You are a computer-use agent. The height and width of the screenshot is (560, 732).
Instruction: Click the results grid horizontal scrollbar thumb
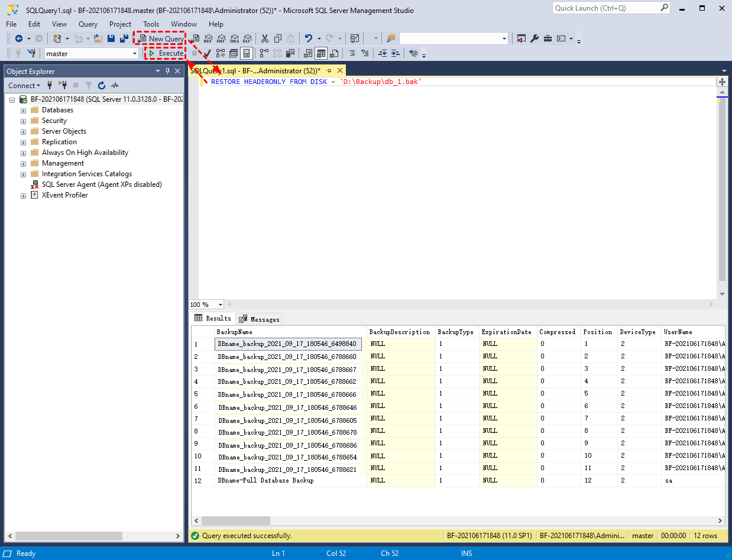coord(235,520)
